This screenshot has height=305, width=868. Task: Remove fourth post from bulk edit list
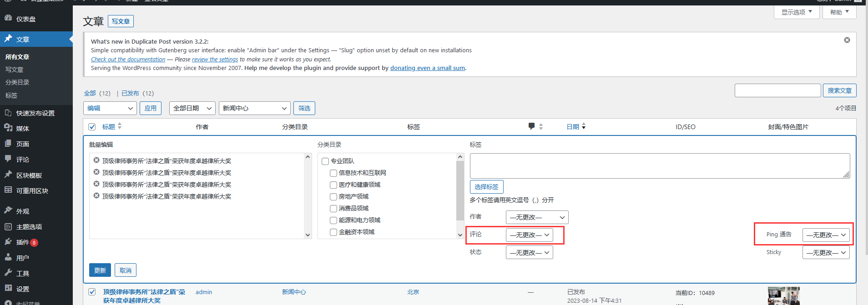(96, 195)
